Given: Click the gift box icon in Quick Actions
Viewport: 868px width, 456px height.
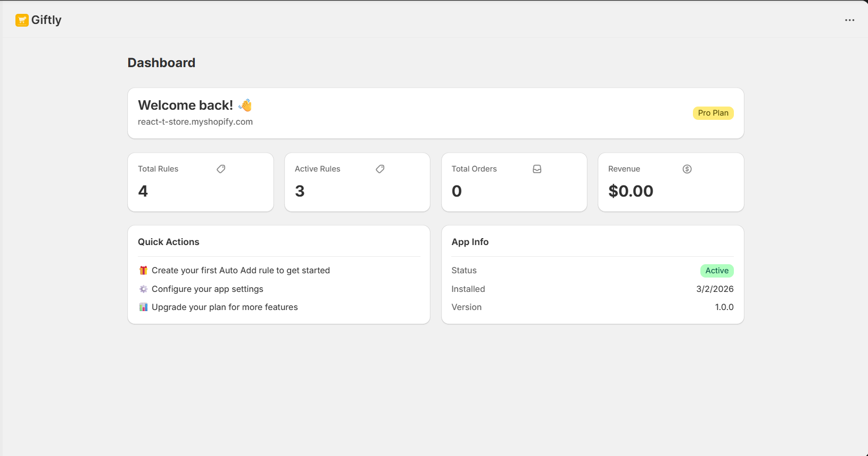Looking at the screenshot, I should coord(143,271).
